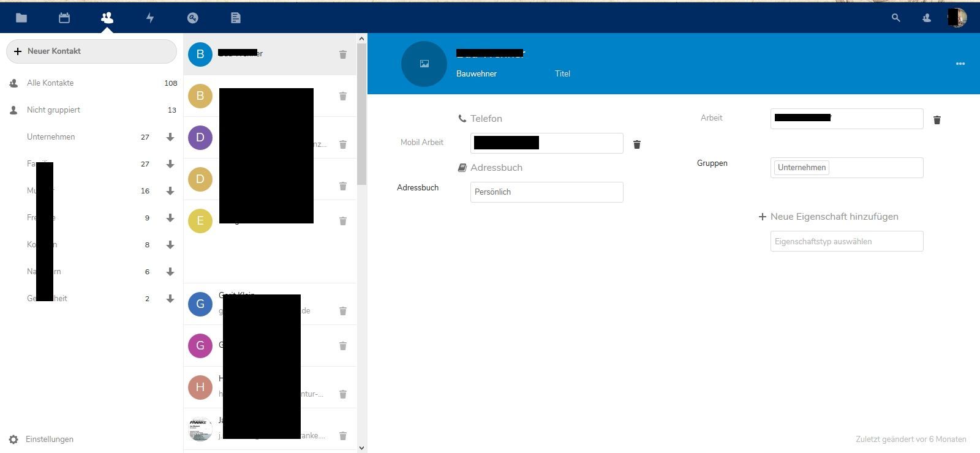Open the Contacts app icon
The width and height of the screenshot is (980, 453).
(x=107, y=18)
